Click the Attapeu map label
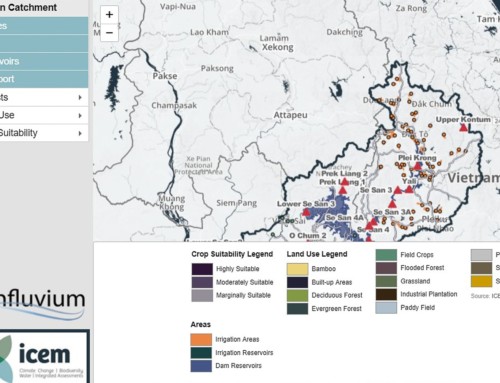The height and width of the screenshot is (383, 500). point(290,115)
